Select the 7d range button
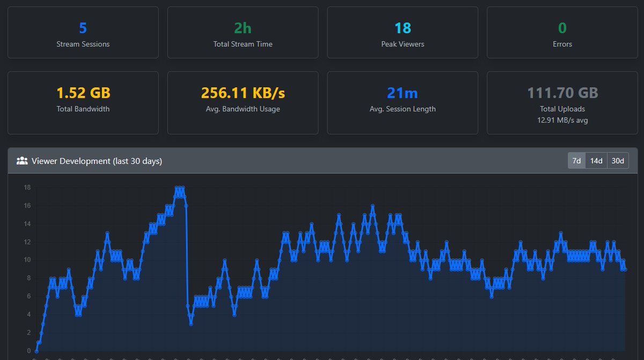Screen dimensions: 644x360 (576, 160)
